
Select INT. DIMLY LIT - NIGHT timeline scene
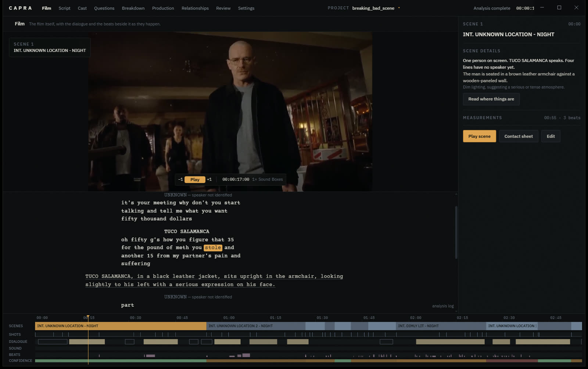[x=441, y=326]
